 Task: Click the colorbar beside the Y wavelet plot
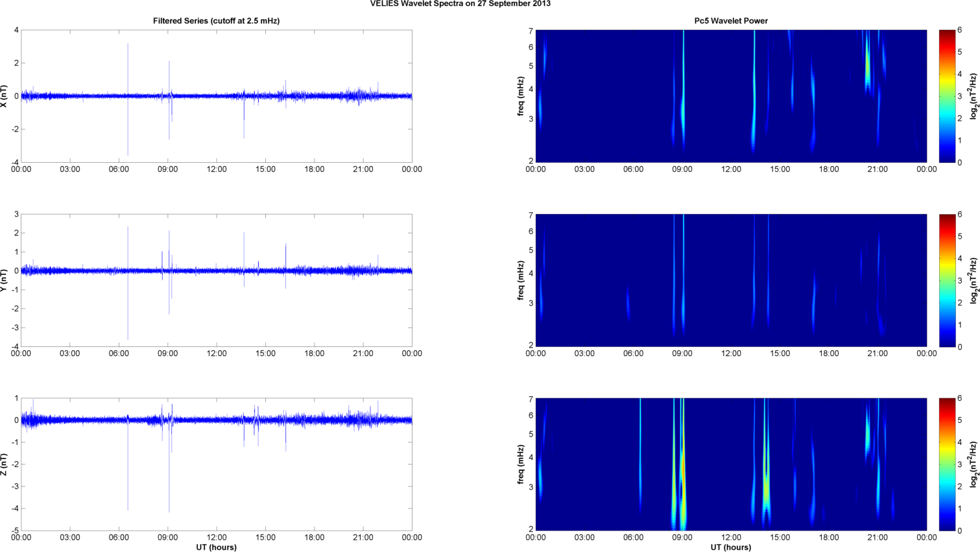click(x=947, y=280)
